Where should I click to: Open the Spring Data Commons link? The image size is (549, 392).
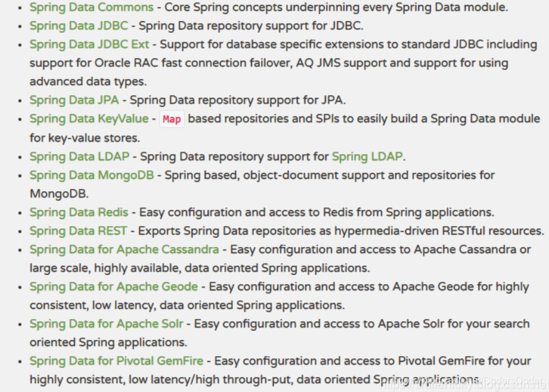point(92,7)
